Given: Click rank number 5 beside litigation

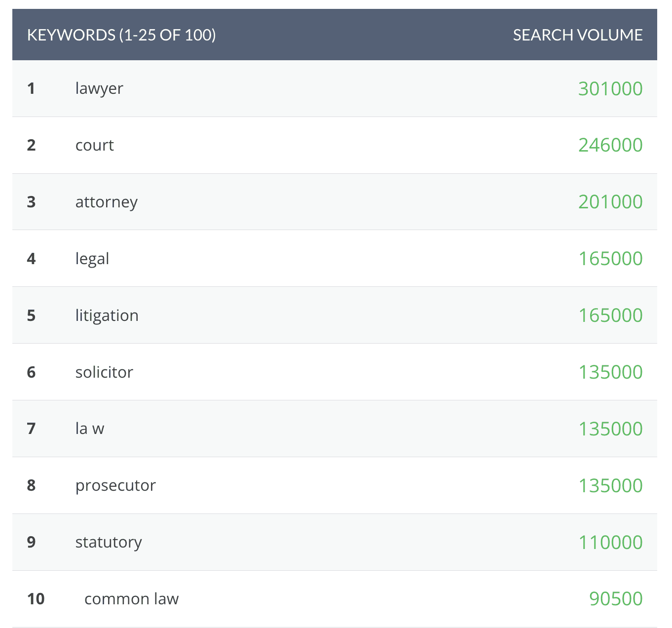Looking at the screenshot, I should [x=31, y=315].
